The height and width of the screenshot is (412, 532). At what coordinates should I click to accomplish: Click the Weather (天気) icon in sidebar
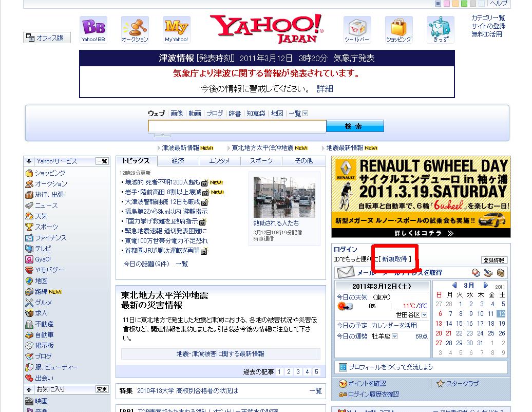pos(29,216)
